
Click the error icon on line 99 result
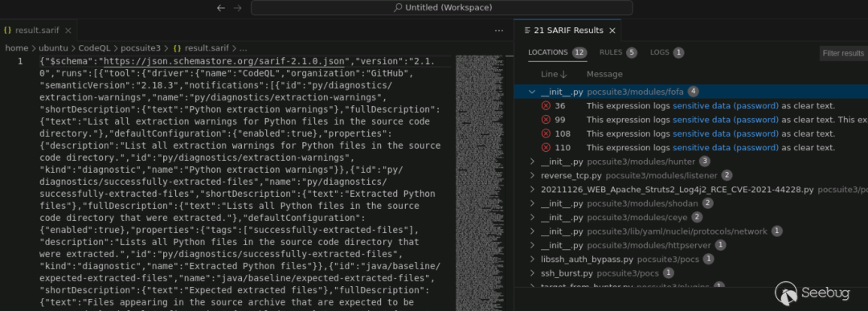coord(546,120)
